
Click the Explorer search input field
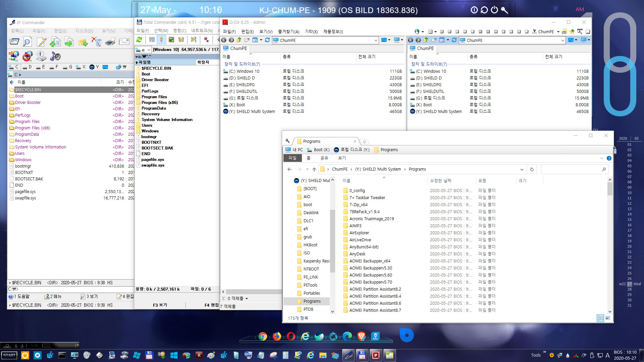pyautogui.click(x=575, y=169)
